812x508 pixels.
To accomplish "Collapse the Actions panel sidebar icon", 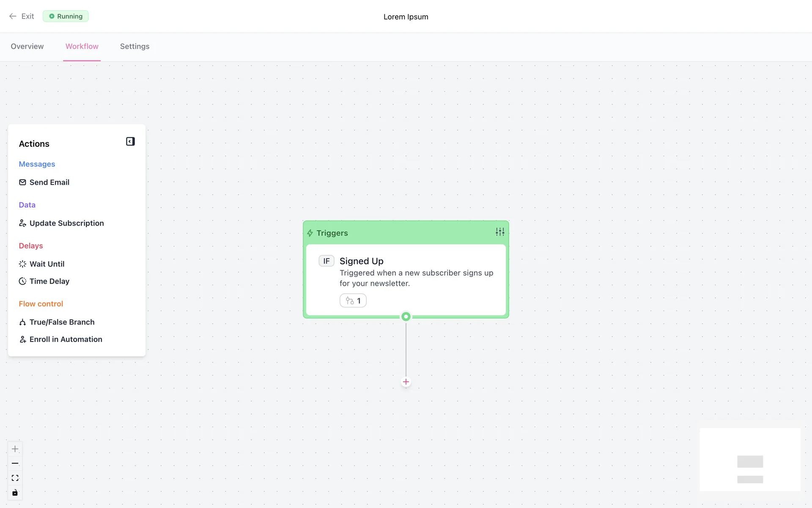I will [x=130, y=141].
